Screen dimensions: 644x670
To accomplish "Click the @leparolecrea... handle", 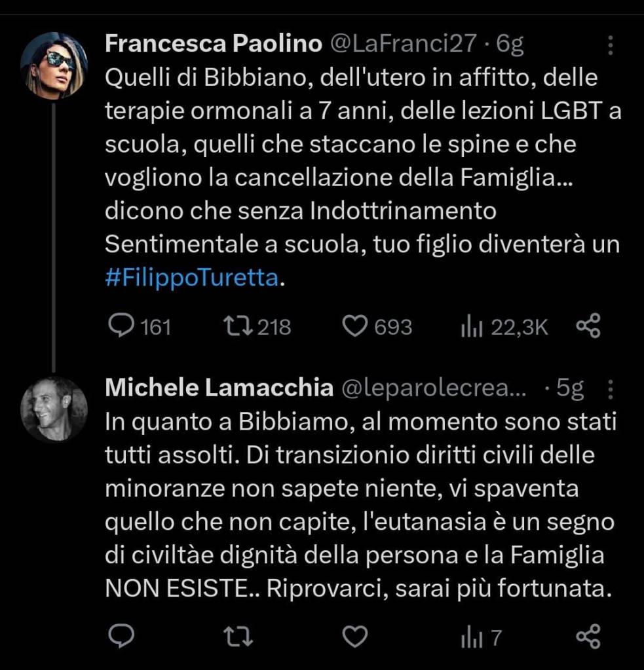I will tap(433, 388).
